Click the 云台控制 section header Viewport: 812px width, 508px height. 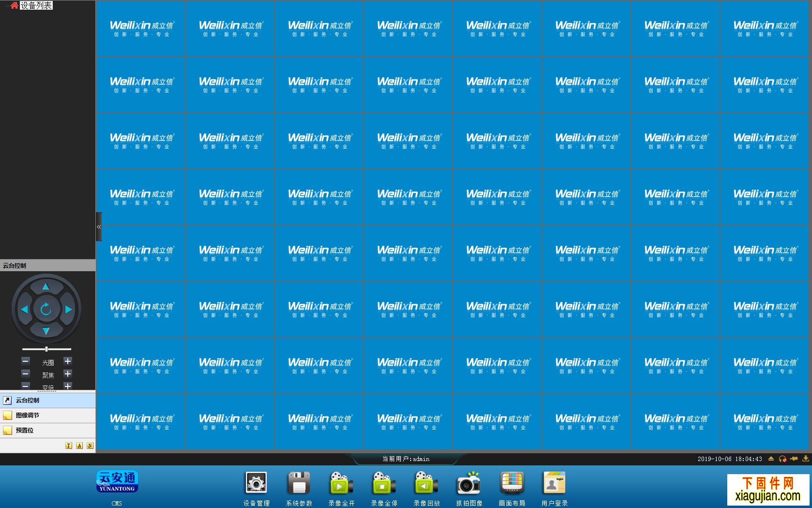tap(47, 265)
